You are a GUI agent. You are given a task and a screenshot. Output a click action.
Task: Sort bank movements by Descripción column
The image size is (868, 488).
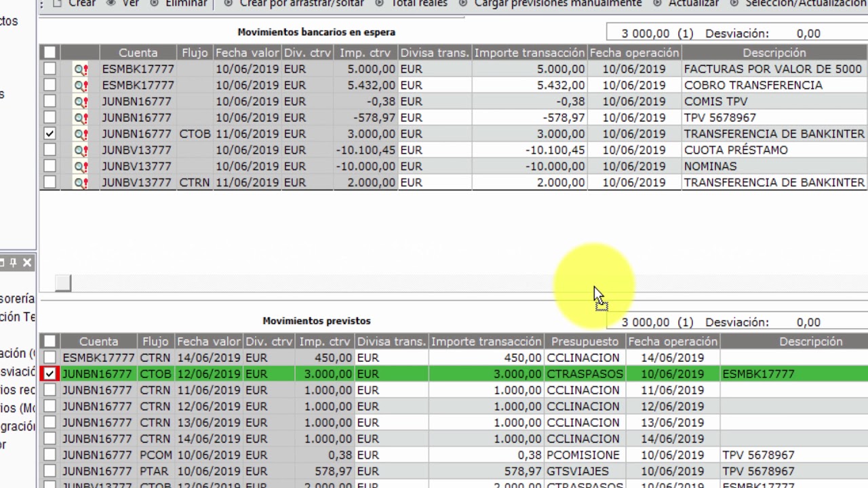[774, 52]
